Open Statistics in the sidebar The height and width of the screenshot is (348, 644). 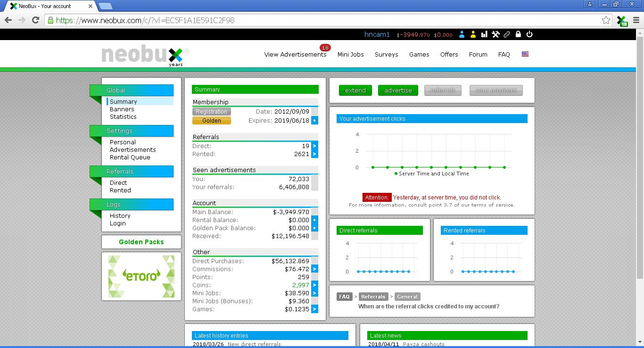(123, 117)
